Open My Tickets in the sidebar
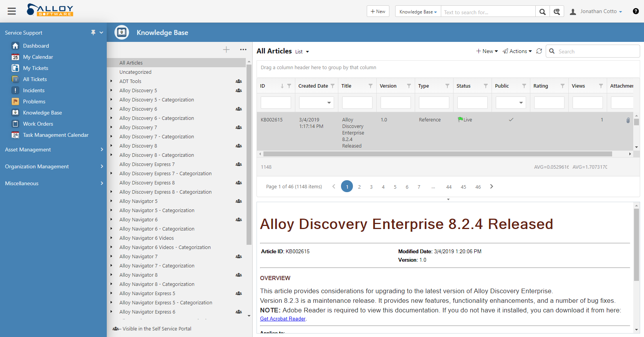 click(x=36, y=68)
